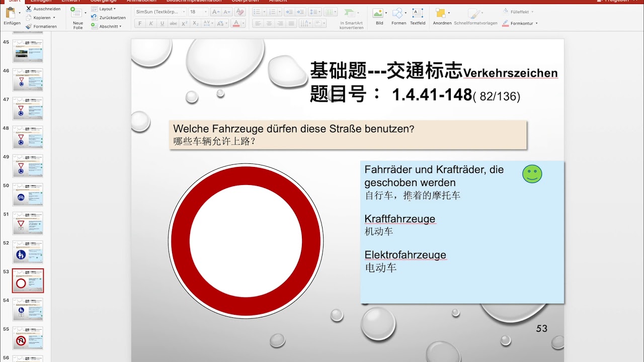Click the answer "Kraftfahrzeuge"
Screen dimensions: 644x362
click(x=400, y=219)
